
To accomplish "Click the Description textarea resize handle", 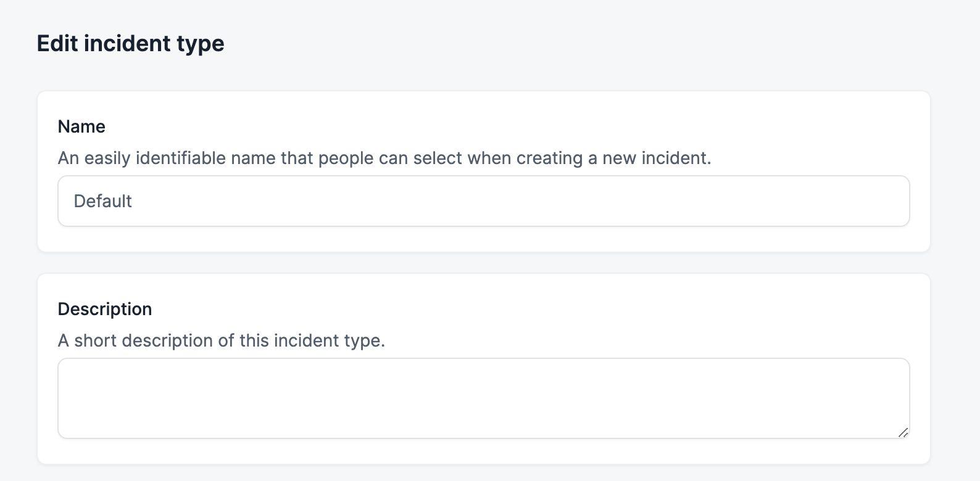I will tap(903, 432).
